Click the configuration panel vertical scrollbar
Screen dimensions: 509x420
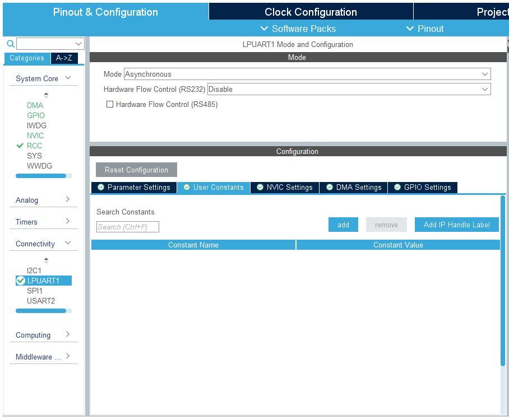(x=503, y=281)
